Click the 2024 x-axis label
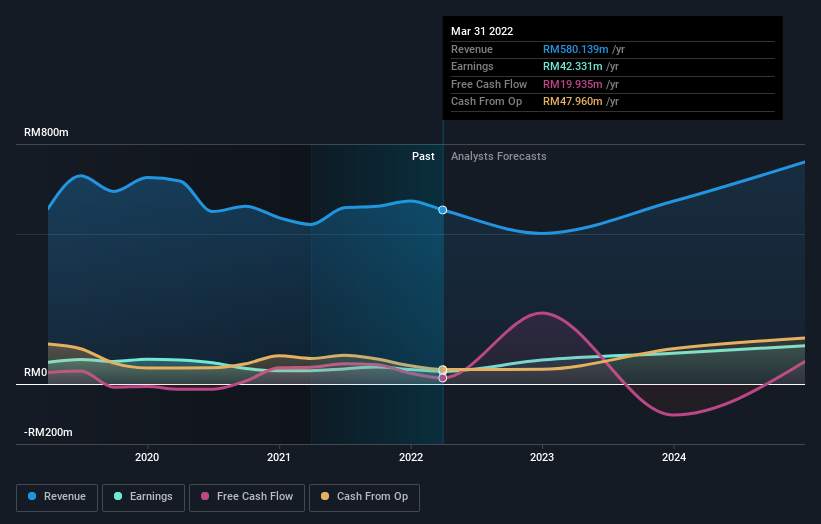The width and height of the screenshot is (821, 524). point(674,457)
